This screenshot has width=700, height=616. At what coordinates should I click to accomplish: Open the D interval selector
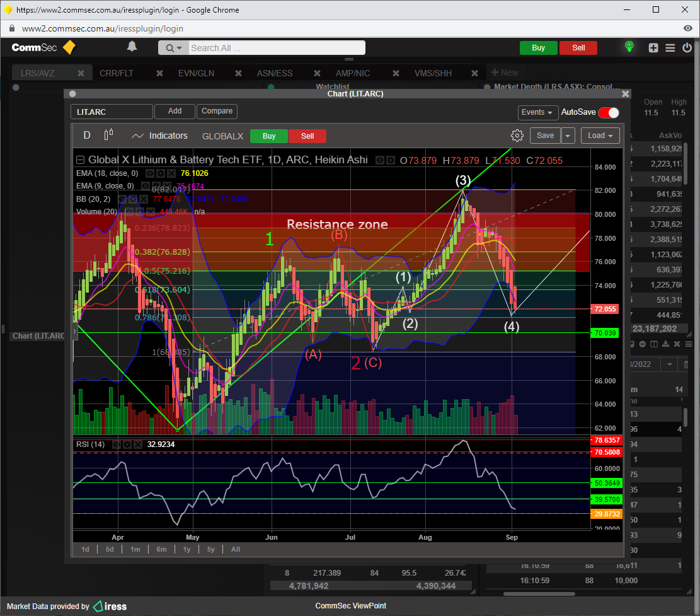click(x=87, y=136)
